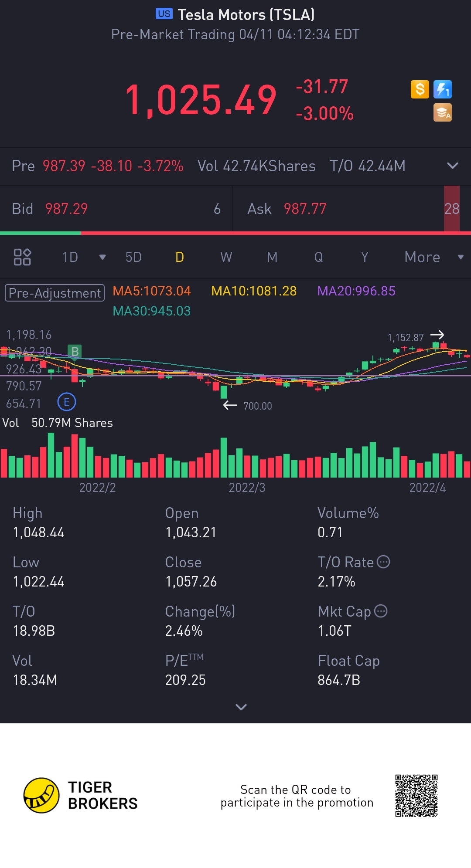This screenshot has height=868, width=471.
Task: Tap the T/O Rate value 2.17%
Action: 336,582
